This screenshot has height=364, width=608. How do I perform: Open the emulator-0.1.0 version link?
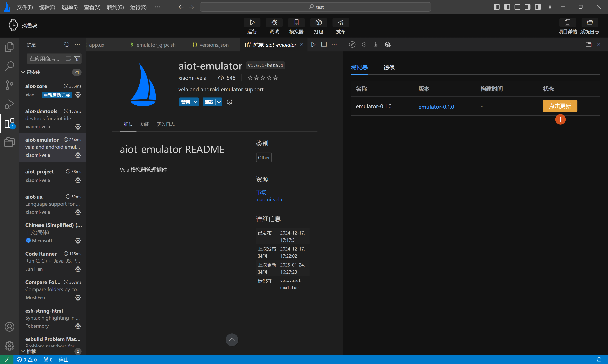(436, 107)
